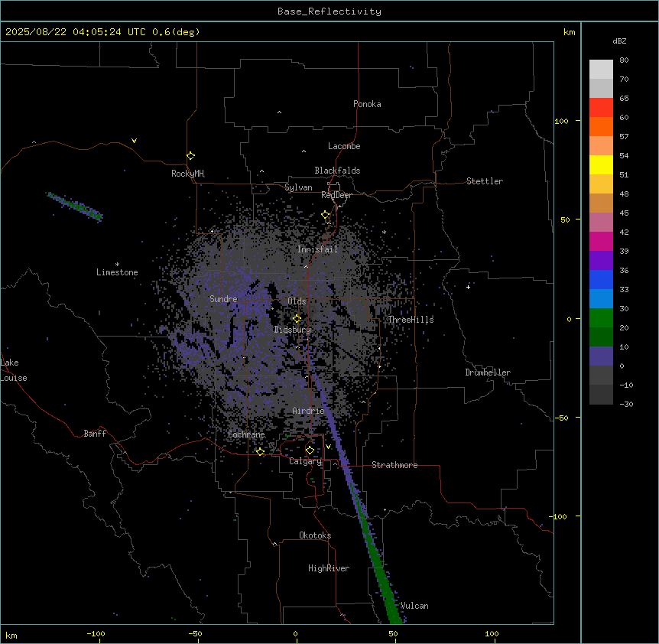Click the magenta 39-42 dBZ legend swatch
This screenshot has width=659, height=644.
(x=601, y=241)
